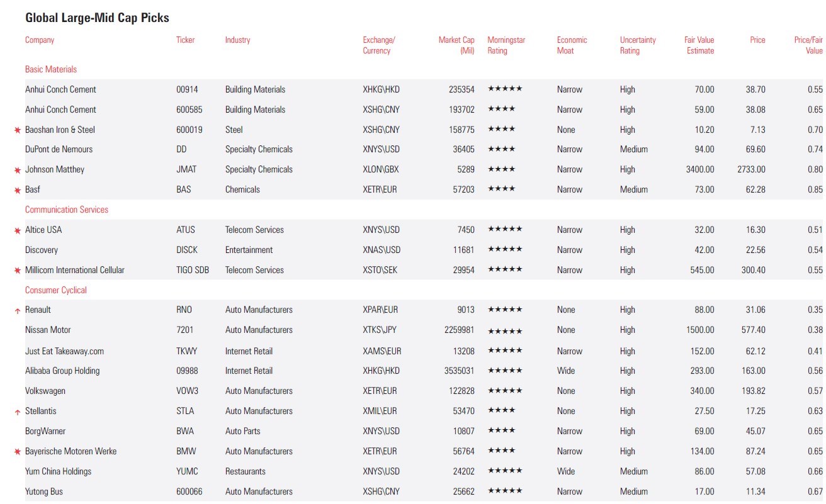The height and width of the screenshot is (504, 826).
Task: Click the red star marker beside Basf
Action: pos(18,190)
